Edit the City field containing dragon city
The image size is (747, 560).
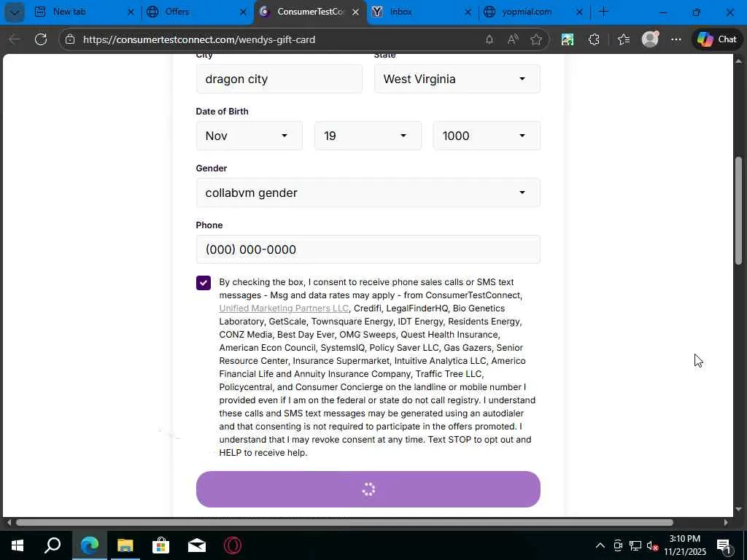click(x=279, y=79)
